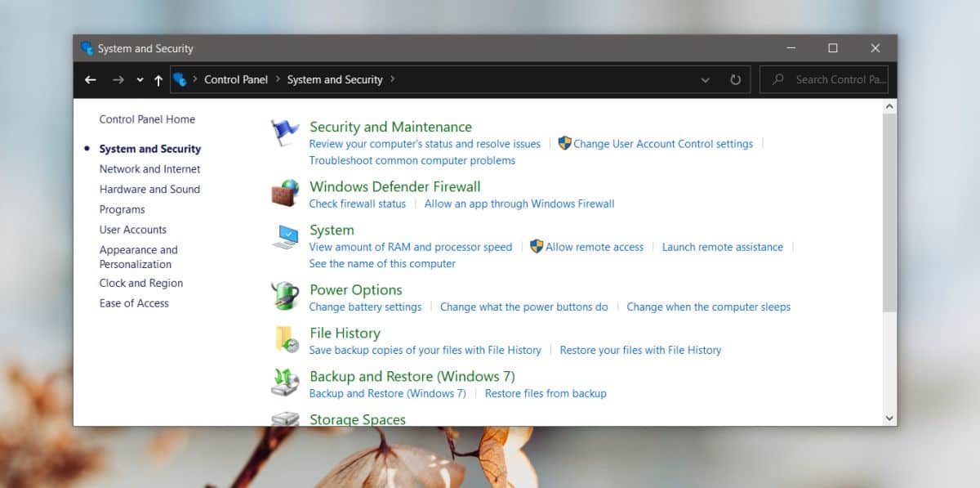Click the Power Options battery icon

[286, 296]
